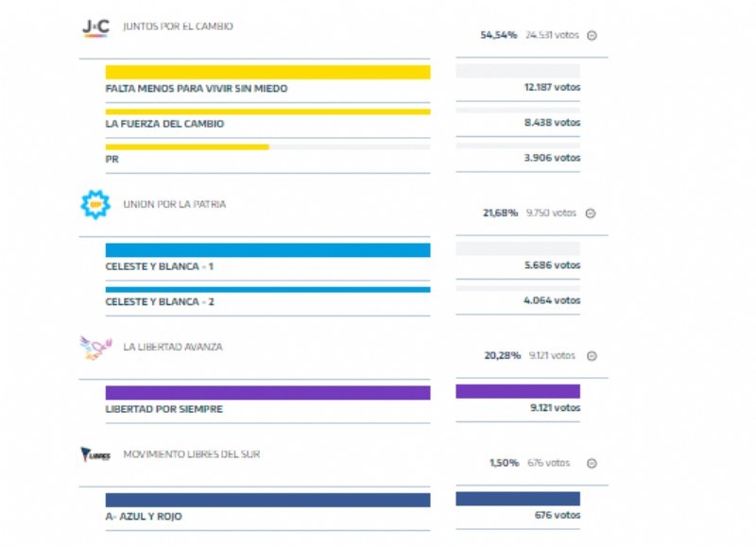756x547 pixels.
Task: Collapse the Juntos por el Cambio results
Action: coord(592,35)
